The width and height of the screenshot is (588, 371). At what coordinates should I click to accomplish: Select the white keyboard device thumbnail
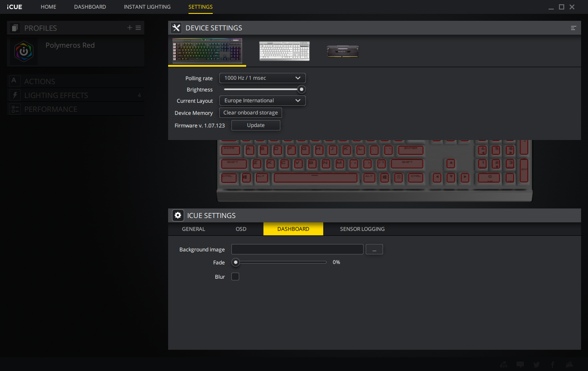click(284, 51)
